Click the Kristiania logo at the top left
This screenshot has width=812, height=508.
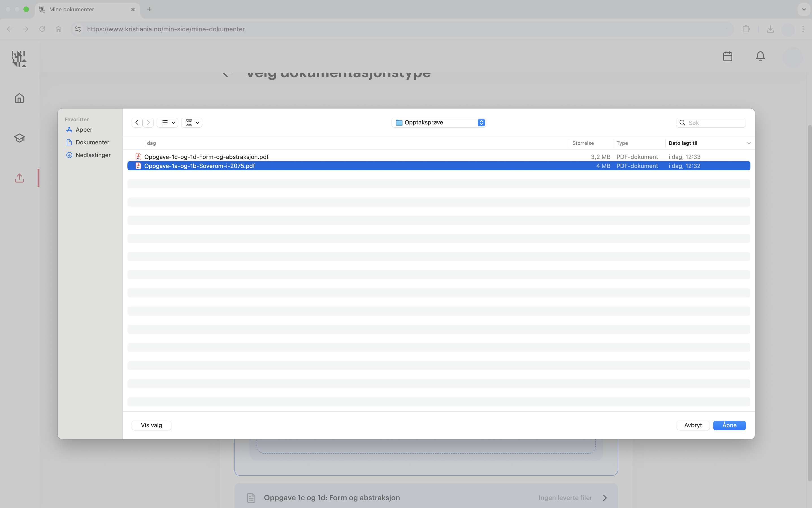[19, 59]
